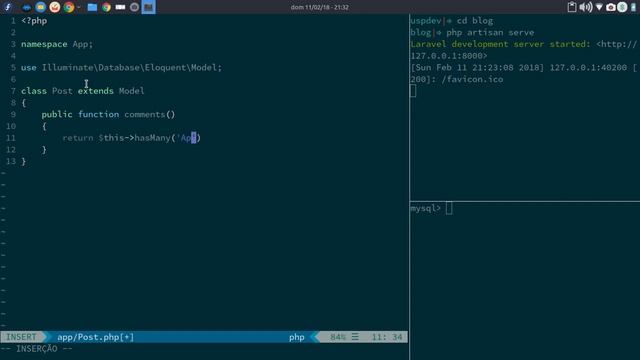640x360 pixels.
Task: Switch to the second Chrome icon in panel
Action: point(107,7)
